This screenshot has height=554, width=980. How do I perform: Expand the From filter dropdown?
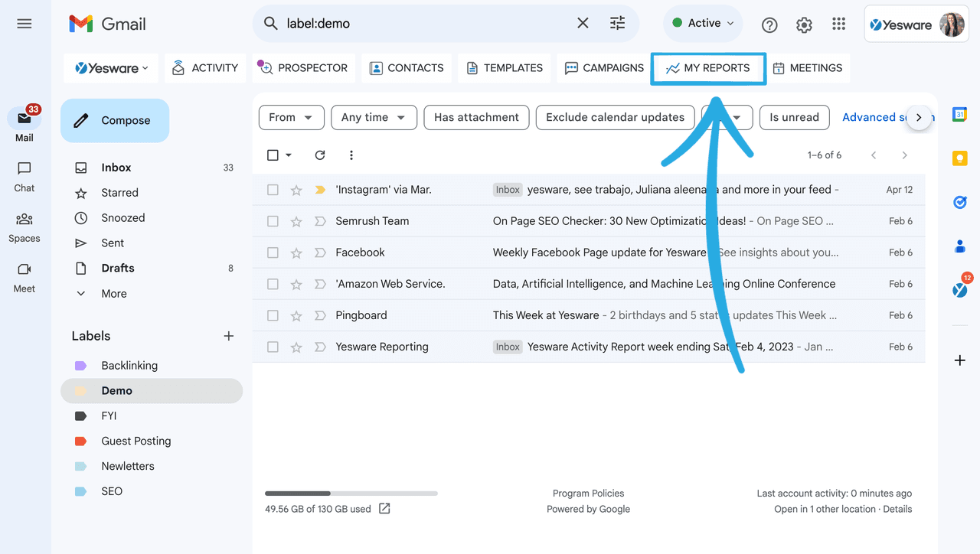pos(290,117)
